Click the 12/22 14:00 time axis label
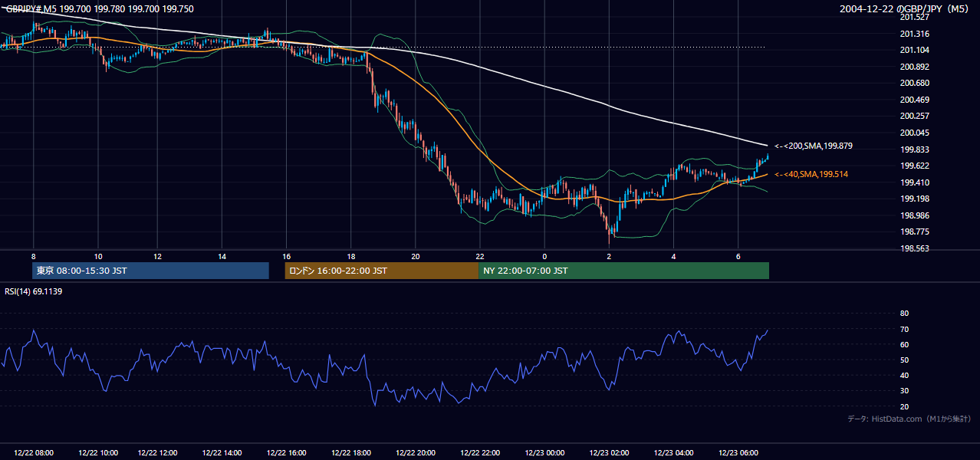The height and width of the screenshot is (460, 980). tap(222, 453)
